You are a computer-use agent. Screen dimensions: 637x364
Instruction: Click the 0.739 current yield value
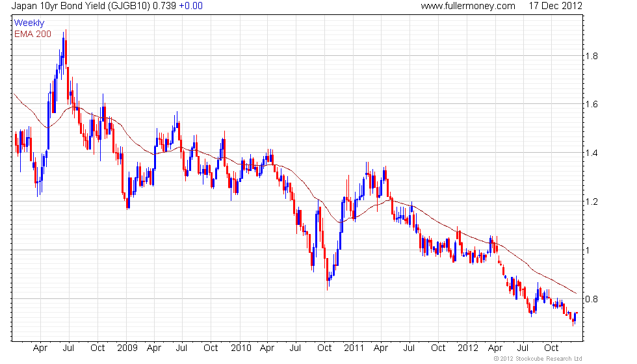point(164,6)
